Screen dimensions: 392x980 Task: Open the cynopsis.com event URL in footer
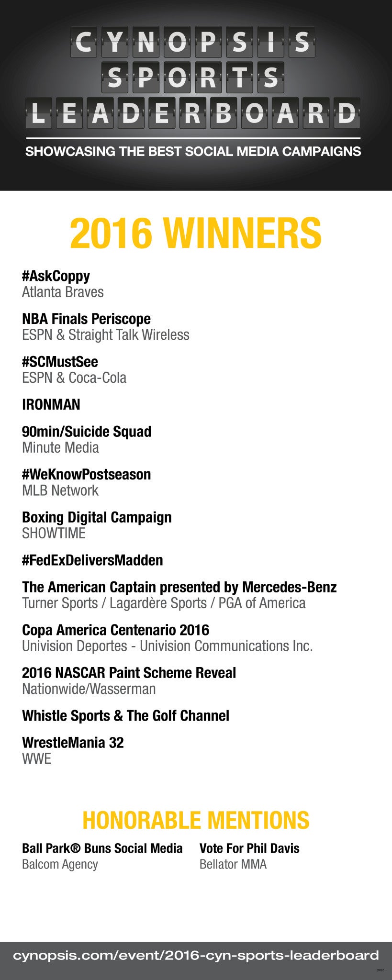pos(196,956)
